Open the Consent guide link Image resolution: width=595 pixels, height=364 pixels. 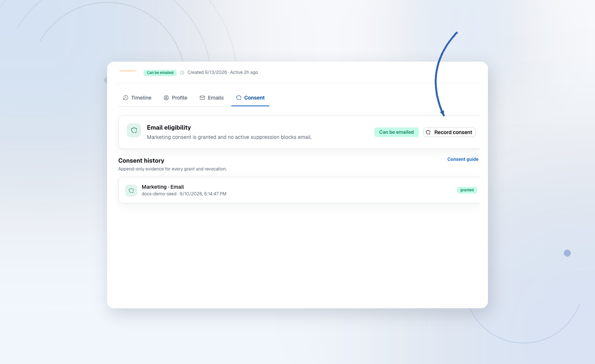coord(463,159)
